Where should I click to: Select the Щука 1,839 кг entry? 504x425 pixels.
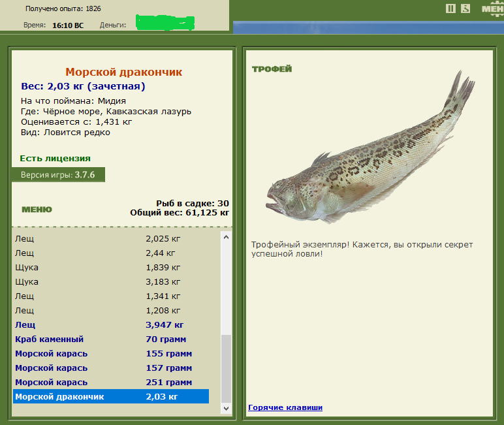coord(111,267)
